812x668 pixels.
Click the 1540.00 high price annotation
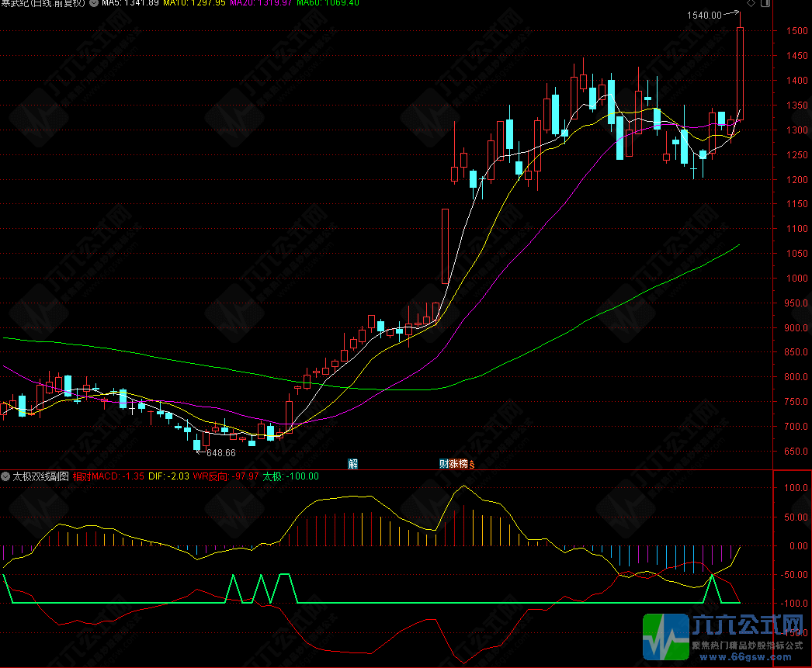[704, 15]
